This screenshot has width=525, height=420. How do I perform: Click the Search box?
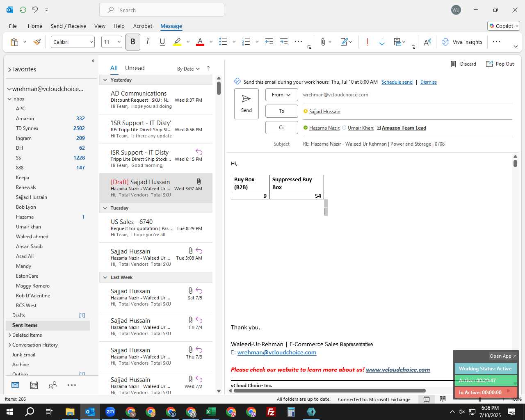click(162, 10)
